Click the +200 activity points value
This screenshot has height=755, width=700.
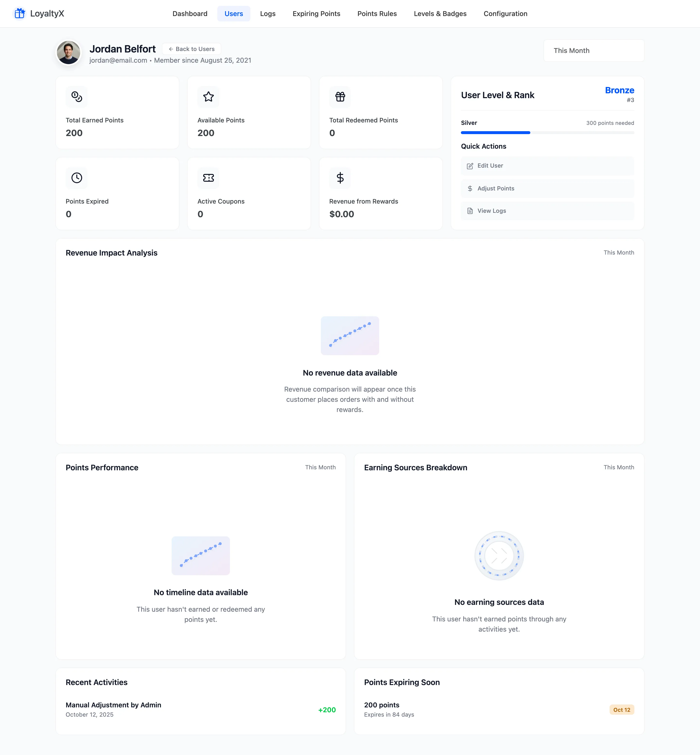[327, 710]
